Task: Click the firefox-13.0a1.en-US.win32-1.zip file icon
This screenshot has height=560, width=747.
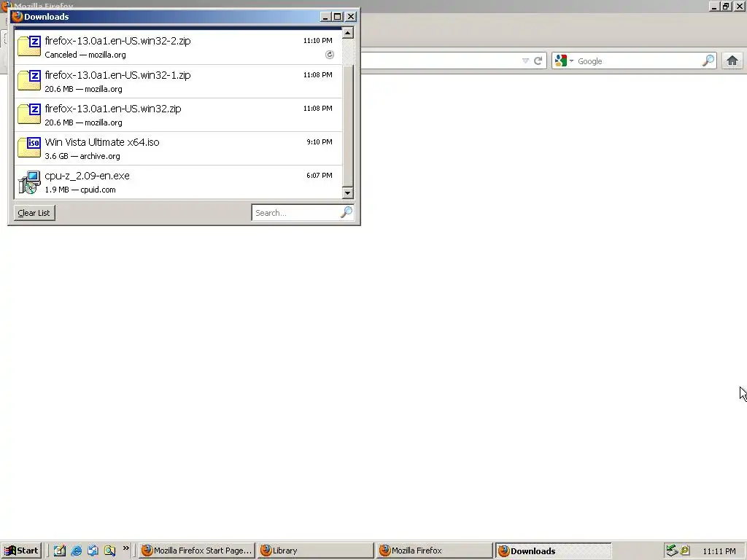Action: coord(29,80)
